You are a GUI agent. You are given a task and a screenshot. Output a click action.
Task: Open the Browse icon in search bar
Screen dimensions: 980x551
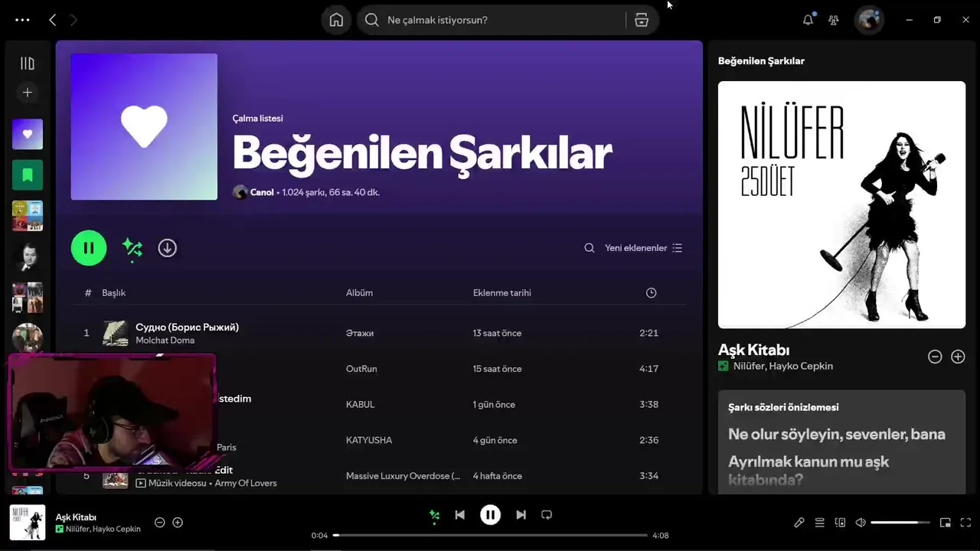pos(642,20)
